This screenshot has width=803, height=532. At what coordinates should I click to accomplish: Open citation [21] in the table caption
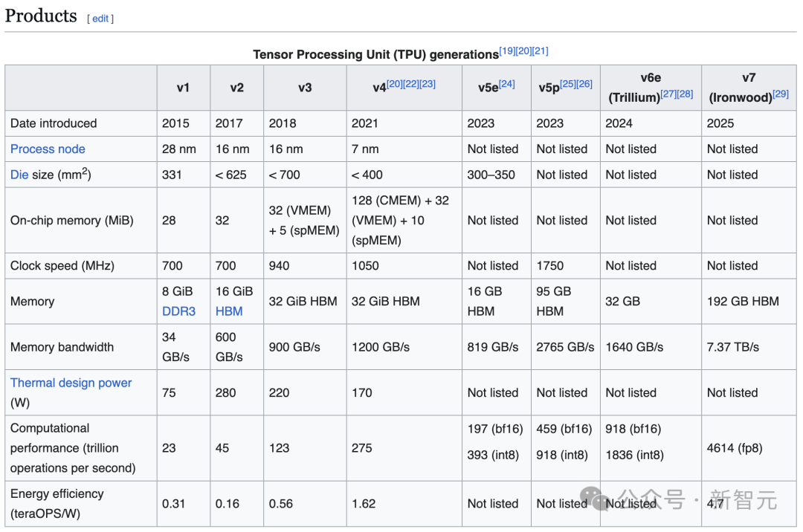tap(541, 51)
